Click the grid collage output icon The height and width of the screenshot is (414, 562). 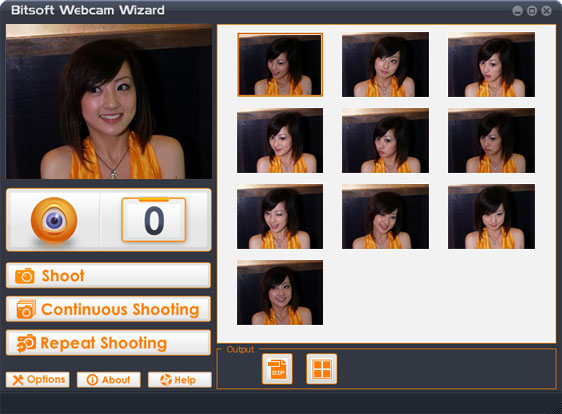pyautogui.click(x=322, y=369)
